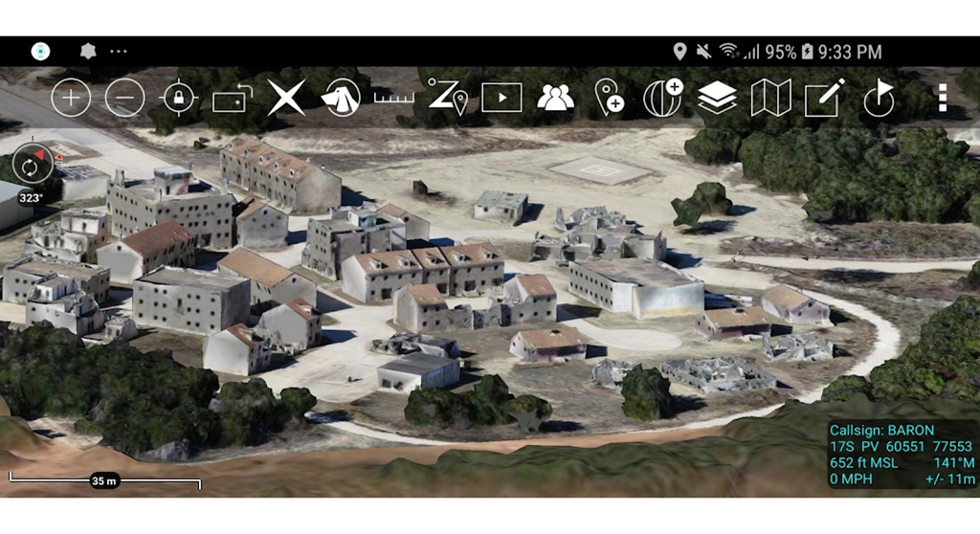Click the 35 m map scale bar
Image resolution: width=980 pixels, height=534 pixels.
point(104,480)
